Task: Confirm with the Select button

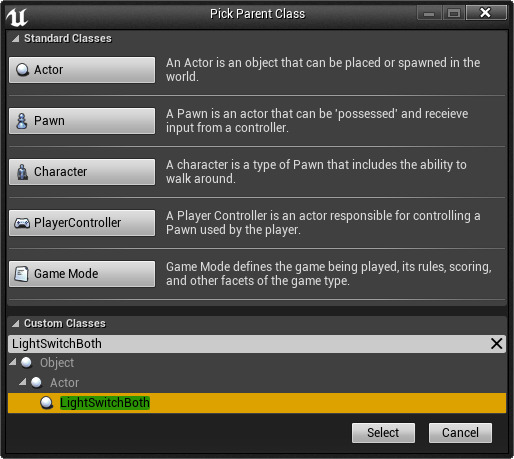Action: 383,433
